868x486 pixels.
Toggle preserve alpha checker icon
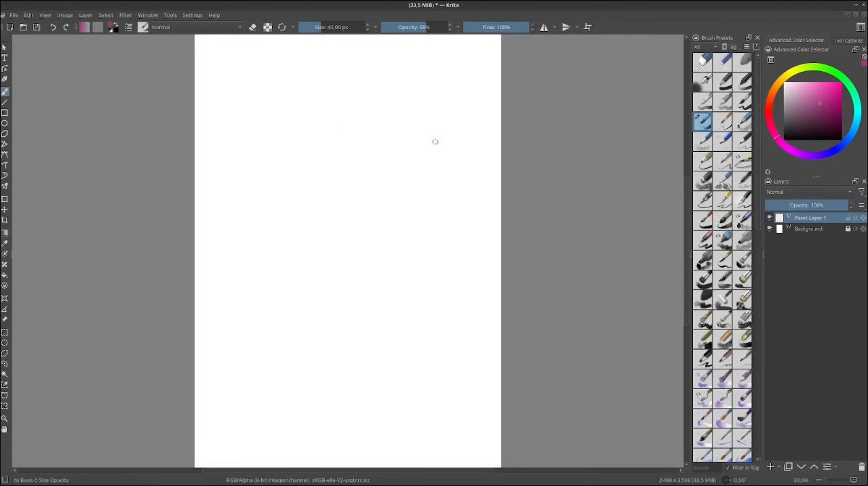(268, 27)
